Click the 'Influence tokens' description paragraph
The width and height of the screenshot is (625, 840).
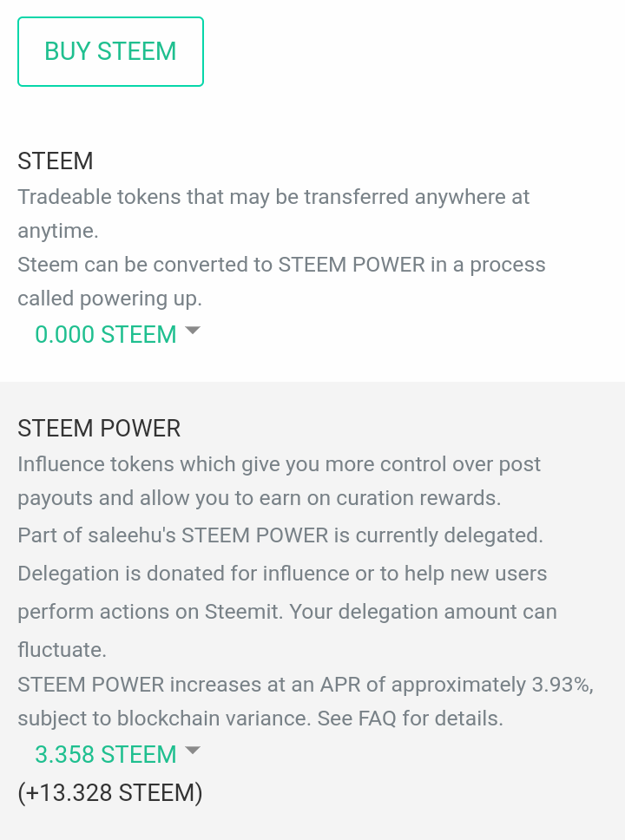click(279, 464)
